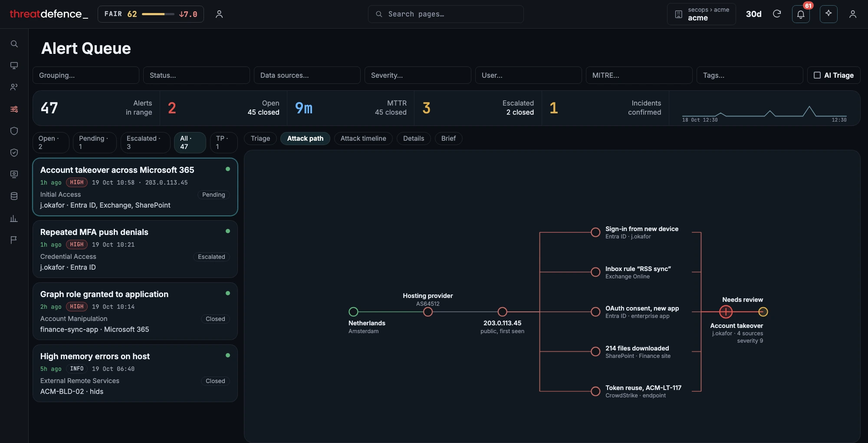This screenshot has height=443, width=868.
Task: Open the MITRE filter dropdown
Action: tap(639, 75)
